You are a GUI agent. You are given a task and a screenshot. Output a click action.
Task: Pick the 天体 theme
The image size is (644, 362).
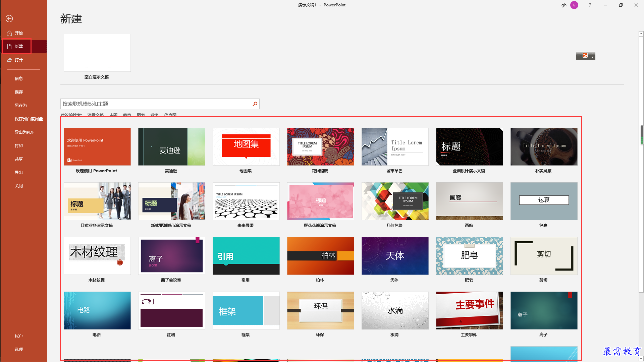click(395, 256)
